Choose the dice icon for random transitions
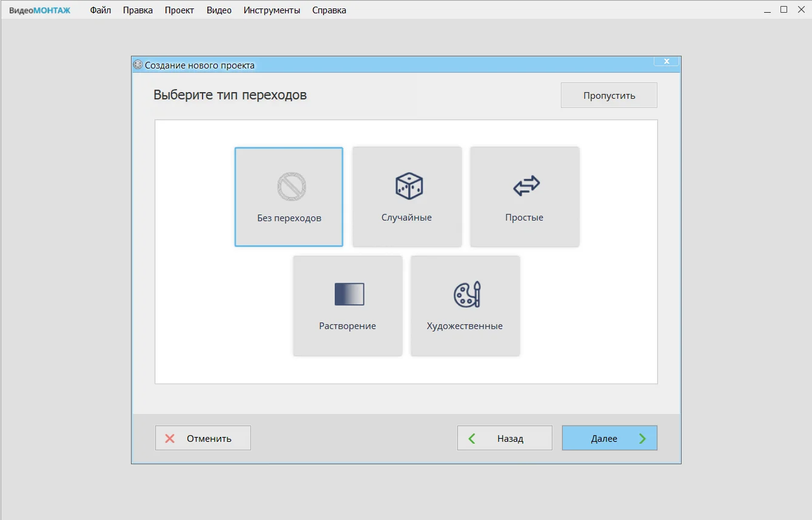The width and height of the screenshot is (812, 520). [409, 186]
